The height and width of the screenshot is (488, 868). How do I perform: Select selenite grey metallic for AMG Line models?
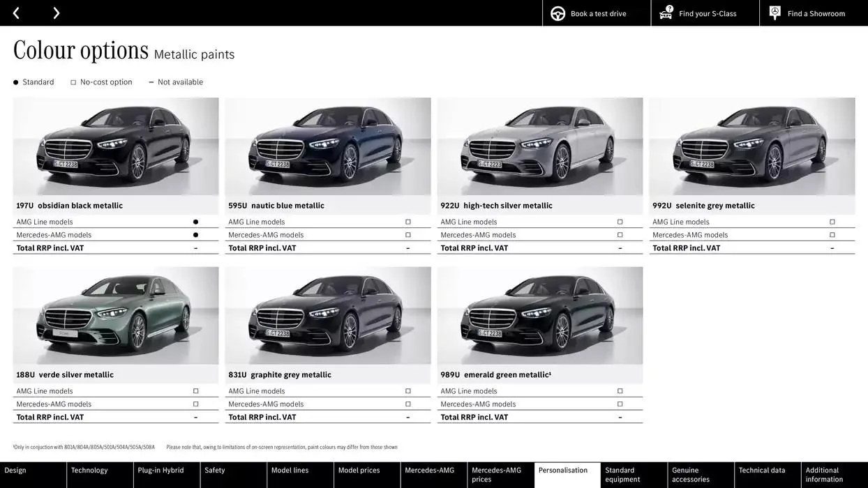point(832,221)
